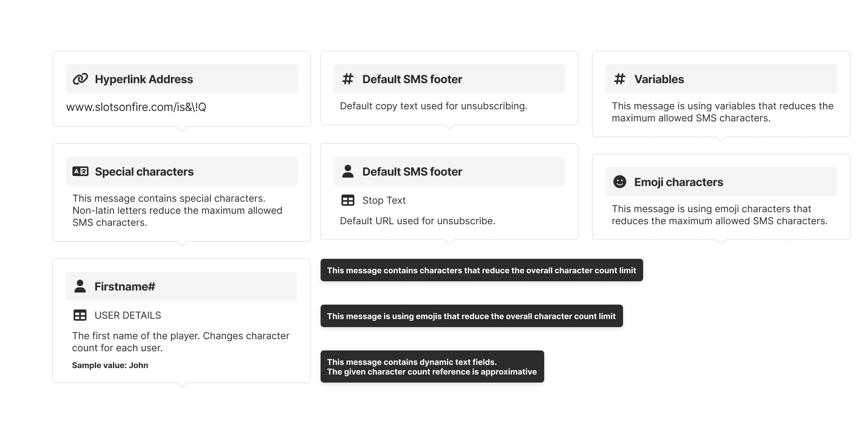
Task: Click the Default URL used for unsubscribe text
Action: point(418,221)
